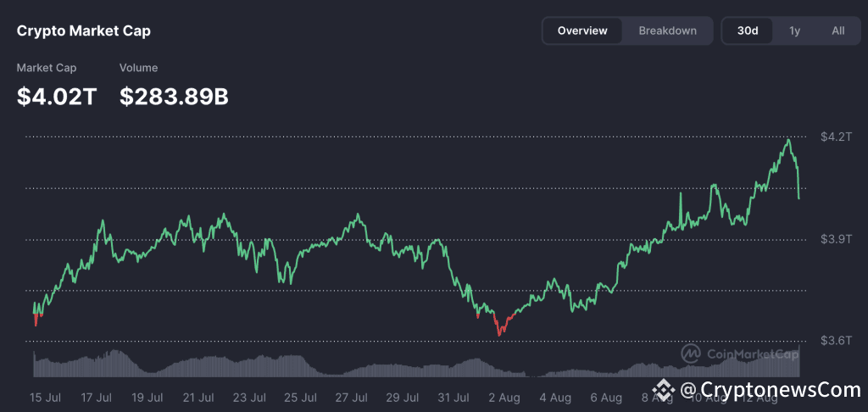Click the Market Cap label
Image resolution: width=868 pixels, height=412 pixels.
(47, 68)
